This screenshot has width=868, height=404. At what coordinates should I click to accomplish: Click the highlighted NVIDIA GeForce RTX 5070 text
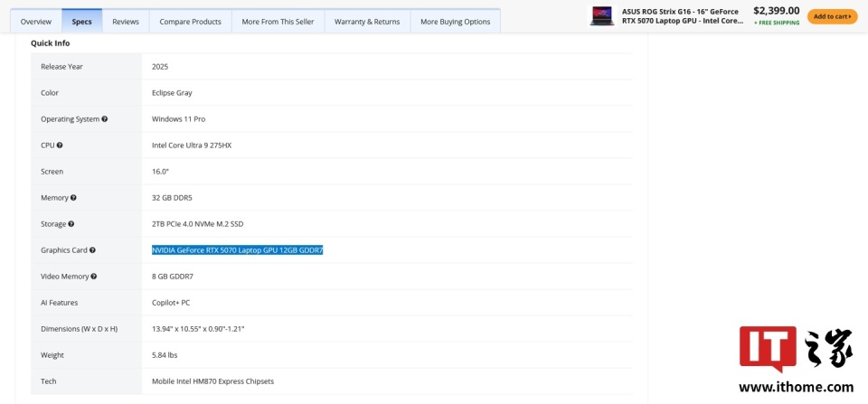coord(238,250)
